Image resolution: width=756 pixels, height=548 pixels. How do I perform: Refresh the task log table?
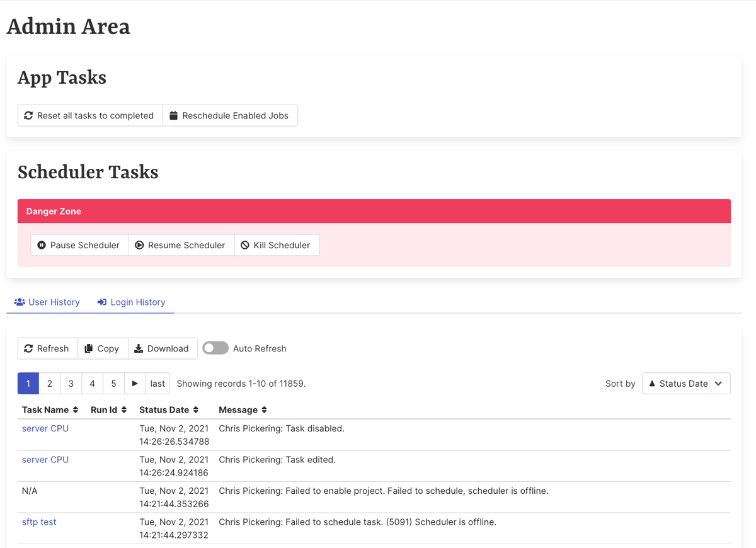point(47,349)
